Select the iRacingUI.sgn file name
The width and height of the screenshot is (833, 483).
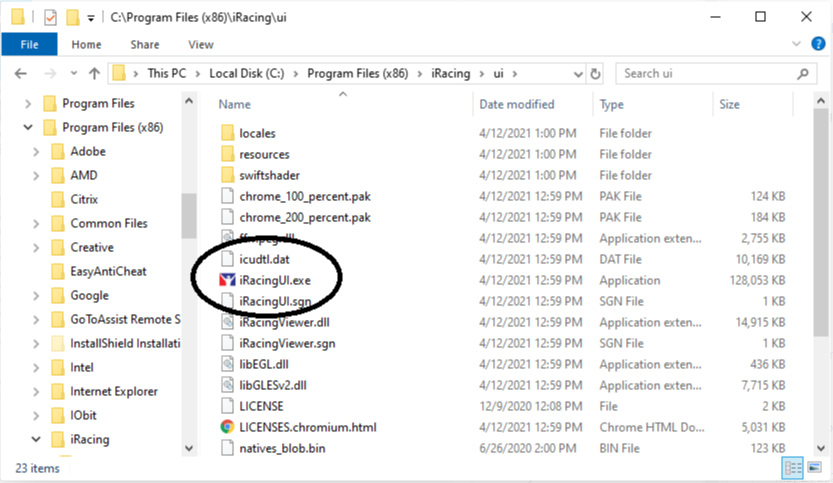point(275,301)
